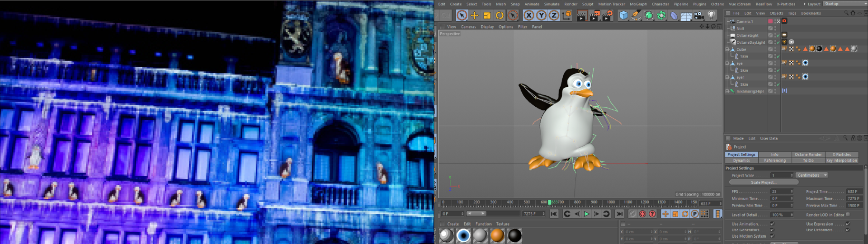Screen dimensions: 868x244
Task: Open Object Manager Tags menu
Action: 792,13
